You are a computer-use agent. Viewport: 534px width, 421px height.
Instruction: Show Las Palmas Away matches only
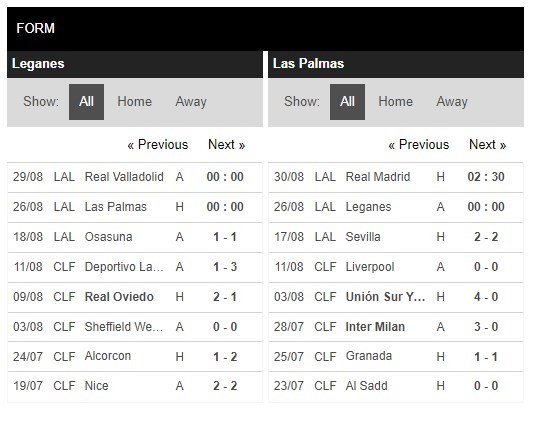coord(452,102)
